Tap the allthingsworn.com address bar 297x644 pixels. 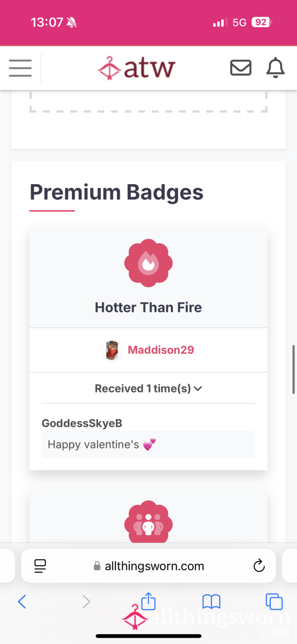[148, 566]
